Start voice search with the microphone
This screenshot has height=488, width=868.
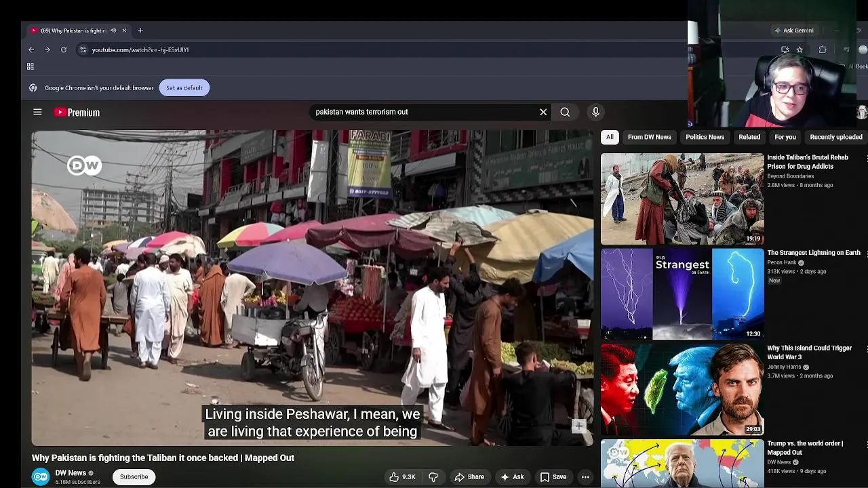pyautogui.click(x=595, y=112)
